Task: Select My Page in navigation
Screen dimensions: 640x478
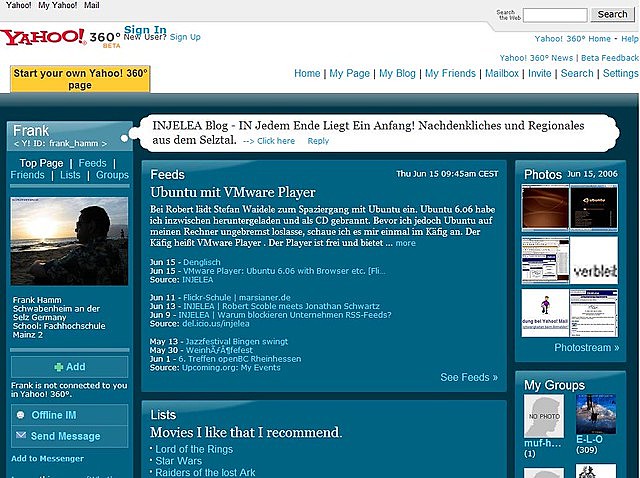Action: tap(349, 73)
